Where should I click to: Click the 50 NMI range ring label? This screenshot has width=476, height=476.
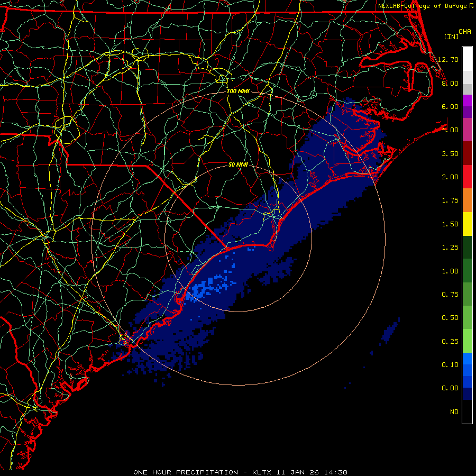(238, 164)
